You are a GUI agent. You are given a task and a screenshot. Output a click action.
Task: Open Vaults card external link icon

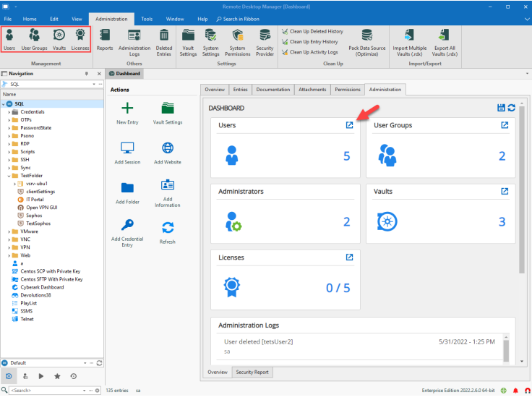tap(505, 191)
